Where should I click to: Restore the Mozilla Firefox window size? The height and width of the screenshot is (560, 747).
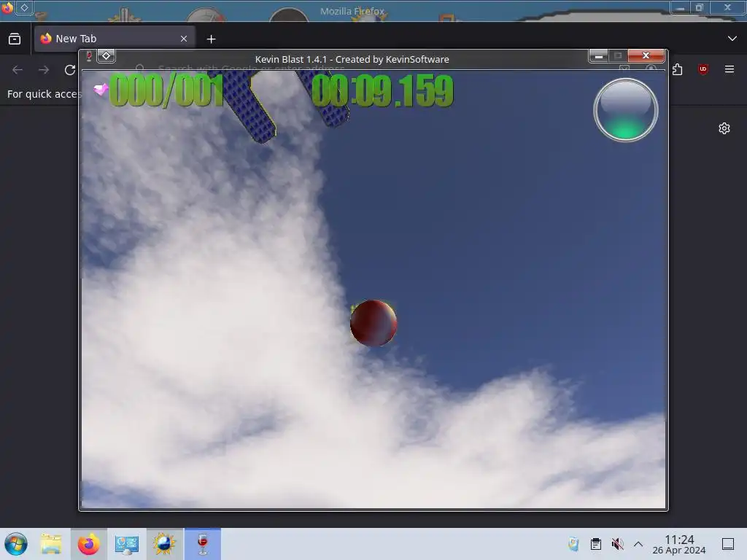coord(700,7)
